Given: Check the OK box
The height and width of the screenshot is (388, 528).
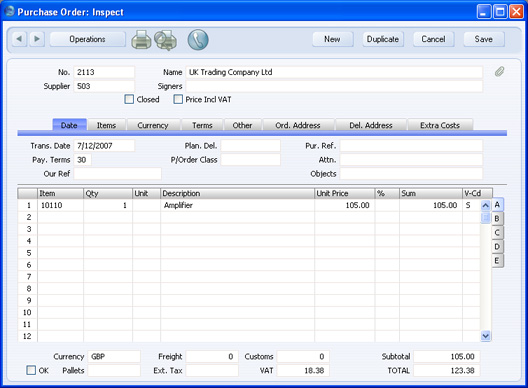Looking at the screenshot, I should (31, 370).
